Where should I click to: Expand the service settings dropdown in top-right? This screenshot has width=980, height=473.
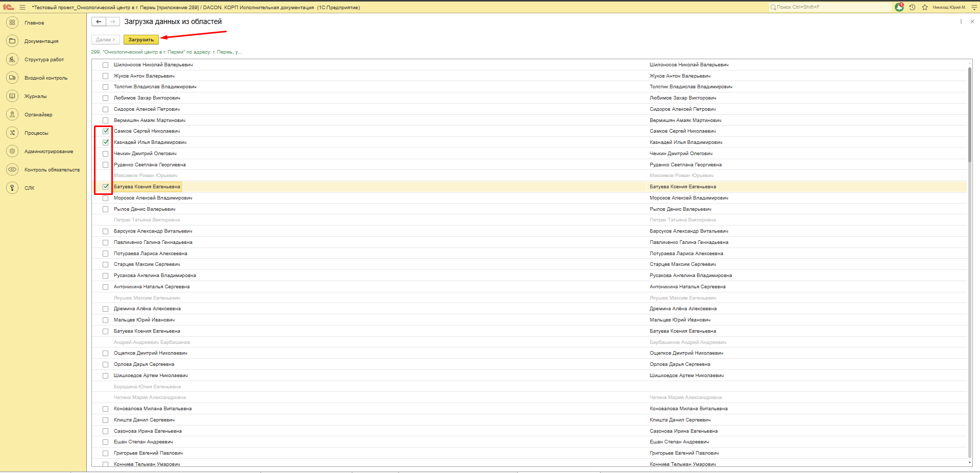pyautogui.click(x=974, y=7)
